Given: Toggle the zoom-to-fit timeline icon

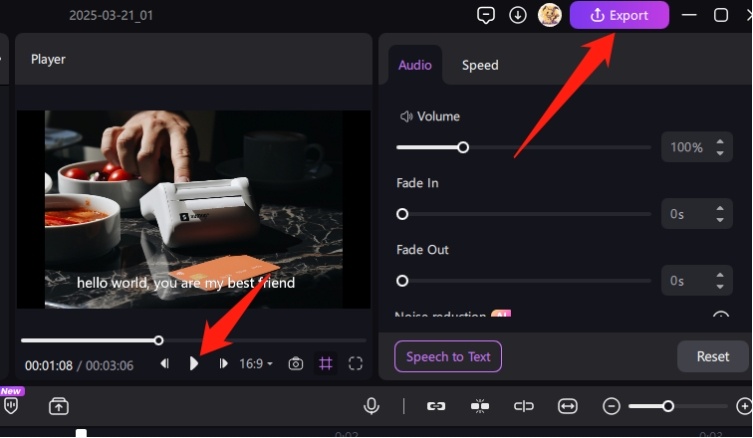Looking at the screenshot, I should point(568,406).
